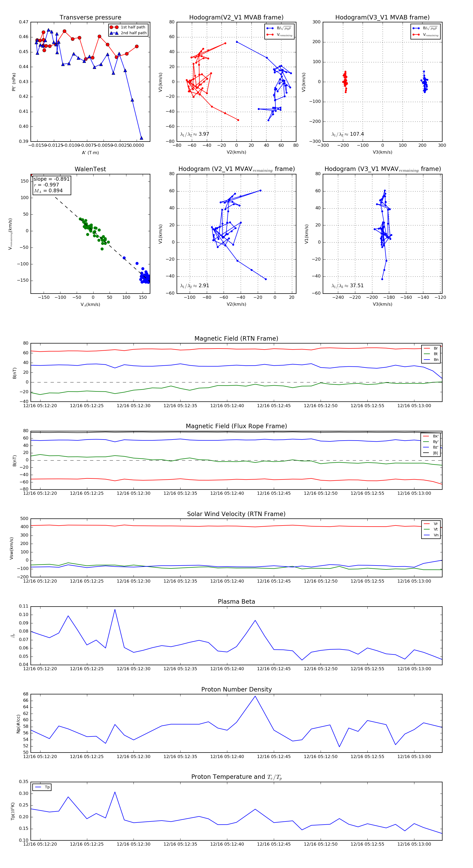The height and width of the screenshot is (868, 473).
Task: Click the "Hodogram (V3_V1 MVAV remaining frame)" title
Action: (x=382, y=169)
